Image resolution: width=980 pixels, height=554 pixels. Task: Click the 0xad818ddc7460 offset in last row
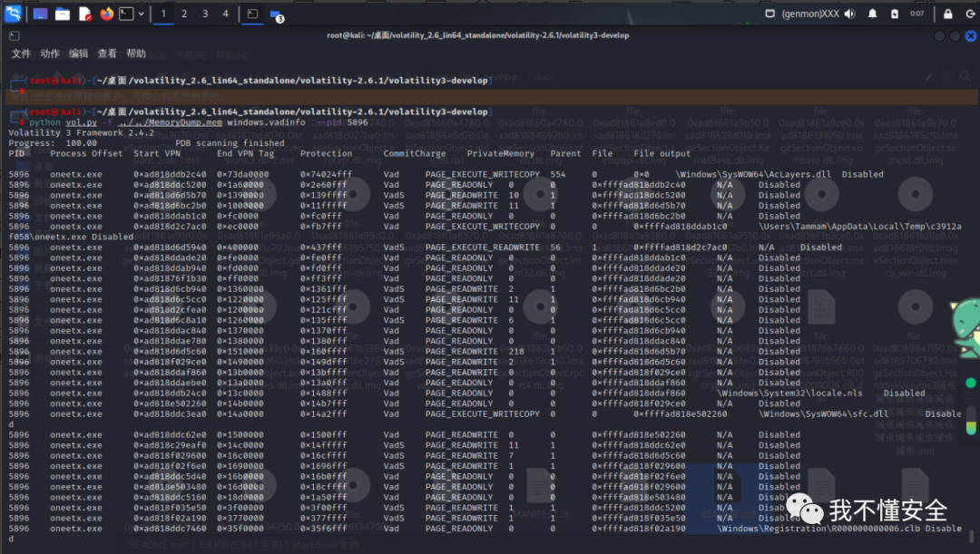(170, 529)
